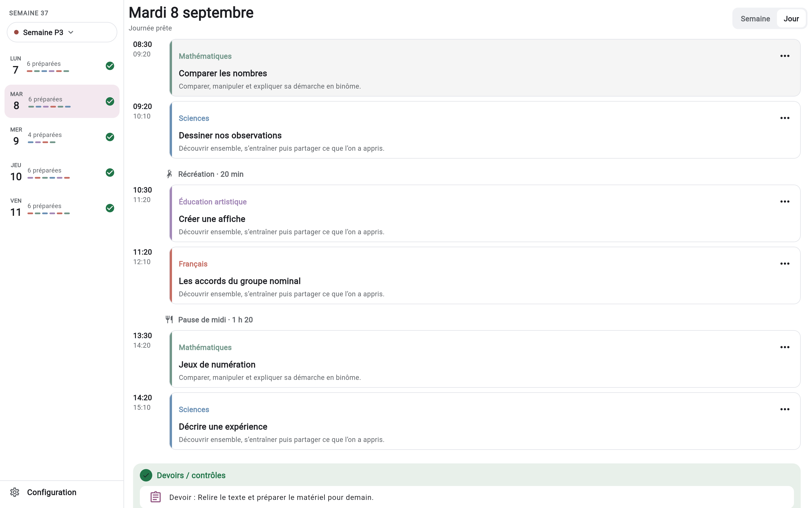
Task: Click the Pause de midi · 1 h 20 label
Action: pyautogui.click(x=215, y=319)
